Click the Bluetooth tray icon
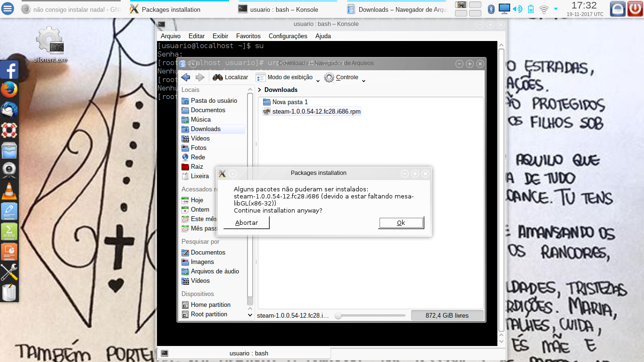Viewport: 644px width, 362px height. point(491,9)
